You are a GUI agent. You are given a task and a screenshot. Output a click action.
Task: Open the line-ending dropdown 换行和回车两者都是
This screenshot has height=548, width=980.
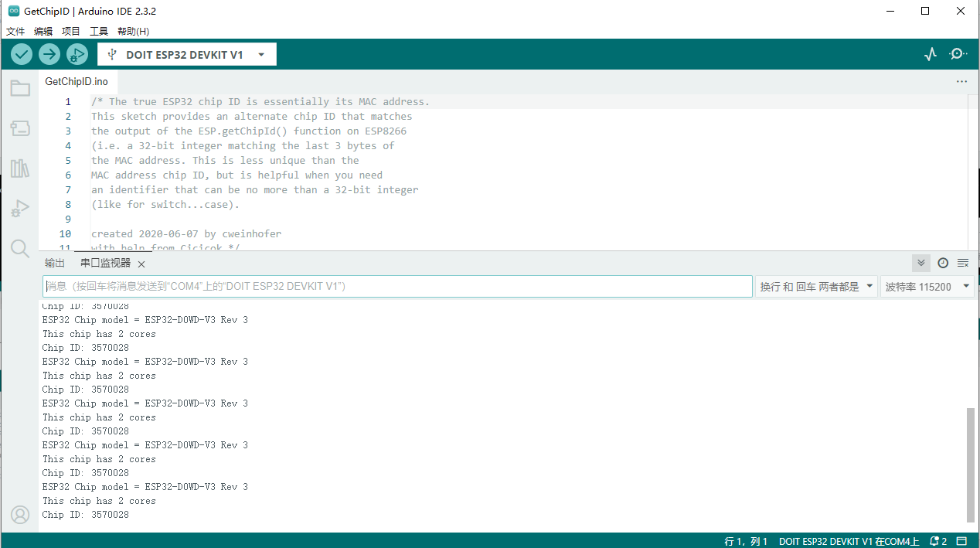tap(816, 286)
